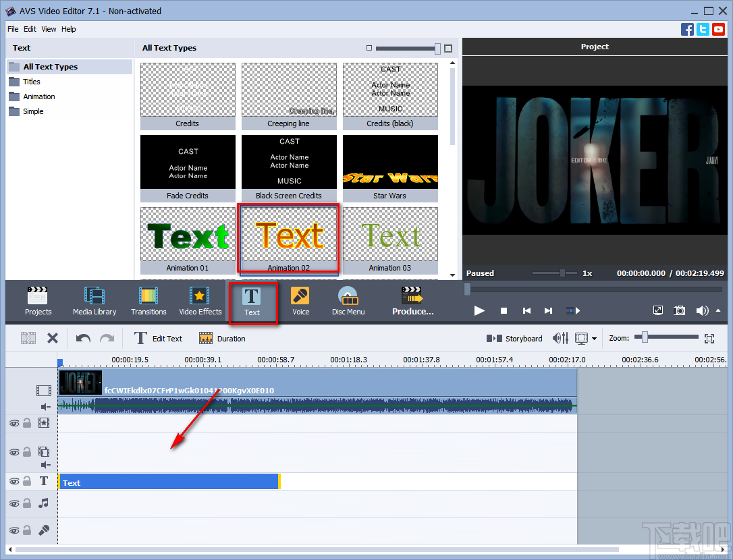Screen dimensions: 733x560
Task: Click the video overlay track icon
Action: (43, 451)
